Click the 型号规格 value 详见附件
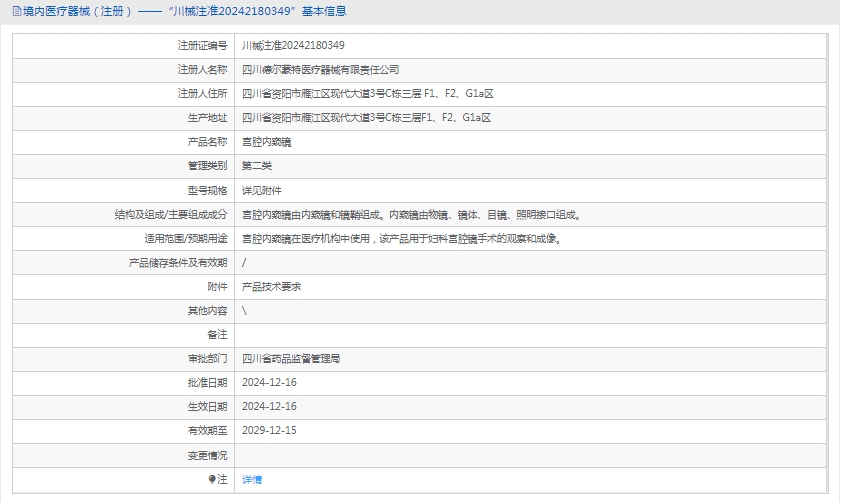Viewport: 841px width, 502px height. coord(262,190)
